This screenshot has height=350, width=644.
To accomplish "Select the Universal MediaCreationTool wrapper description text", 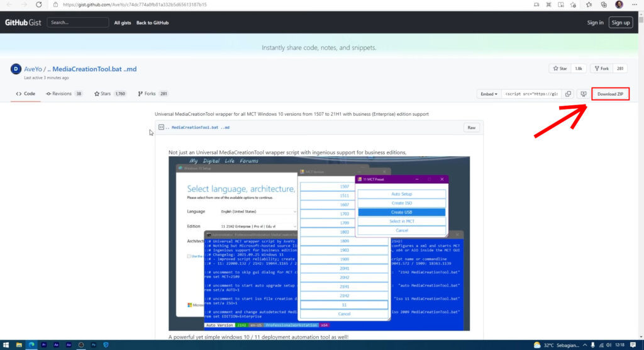I will [292, 114].
